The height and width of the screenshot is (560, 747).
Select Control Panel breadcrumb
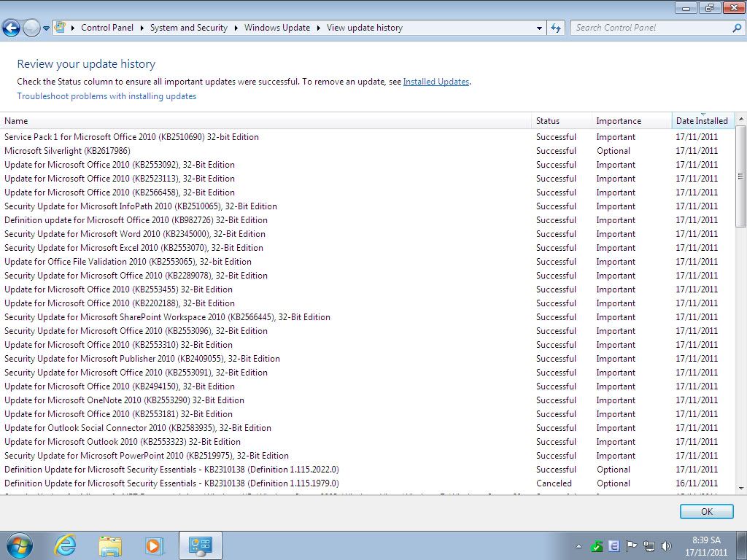coord(107,28)
